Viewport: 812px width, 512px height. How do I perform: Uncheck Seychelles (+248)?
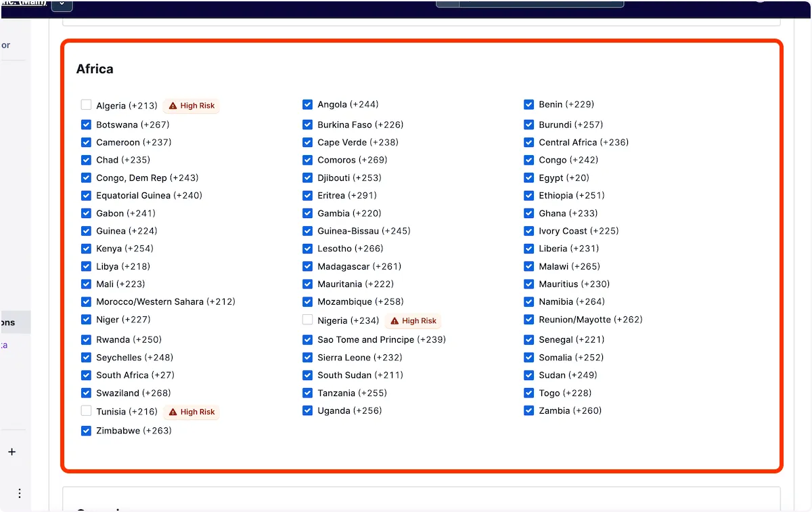coord(86,357)
